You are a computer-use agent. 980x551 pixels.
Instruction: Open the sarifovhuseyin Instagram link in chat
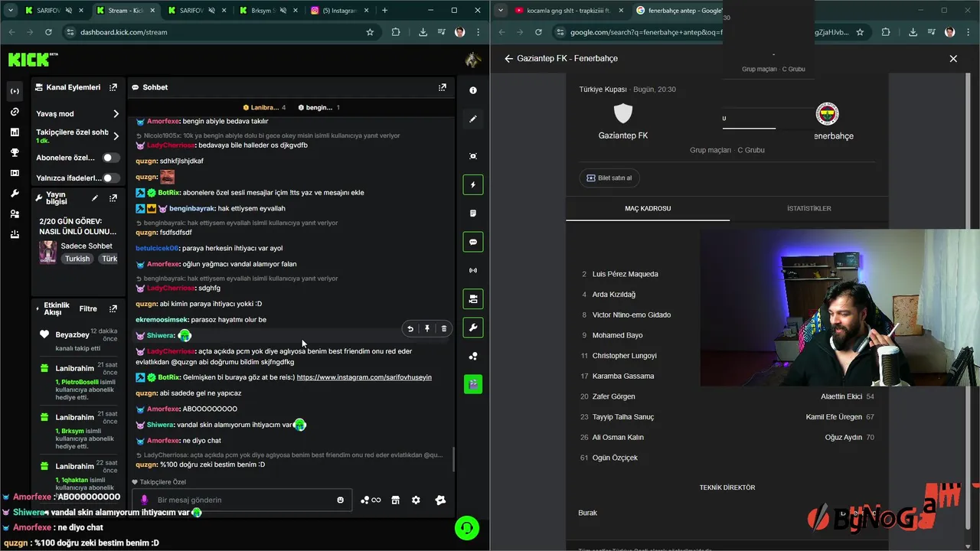(x=364, y=377)
